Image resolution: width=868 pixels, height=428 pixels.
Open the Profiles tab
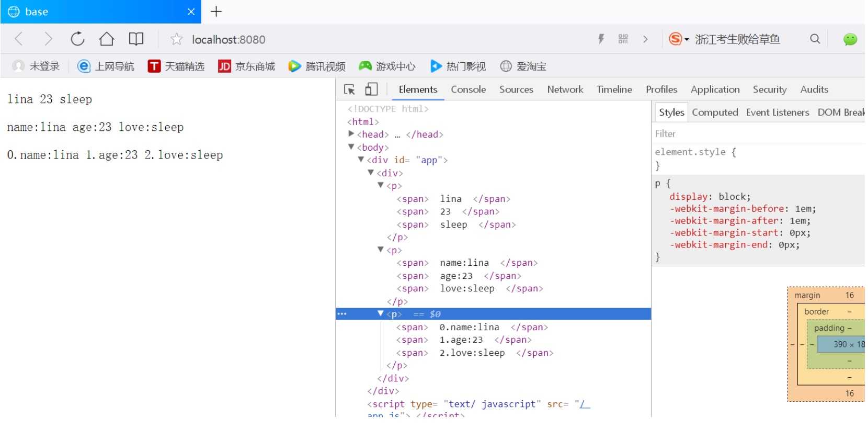pyautogui.click(x=661, y=89)
